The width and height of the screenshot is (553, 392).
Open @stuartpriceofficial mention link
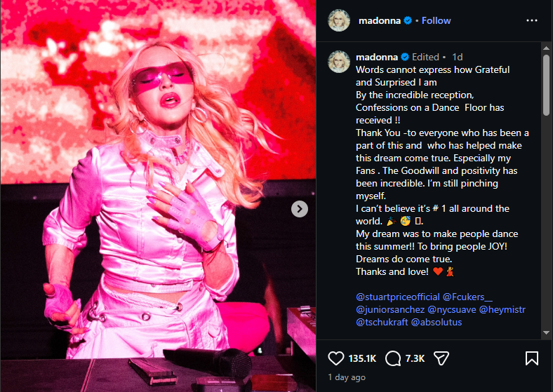(x=397, y=297)
